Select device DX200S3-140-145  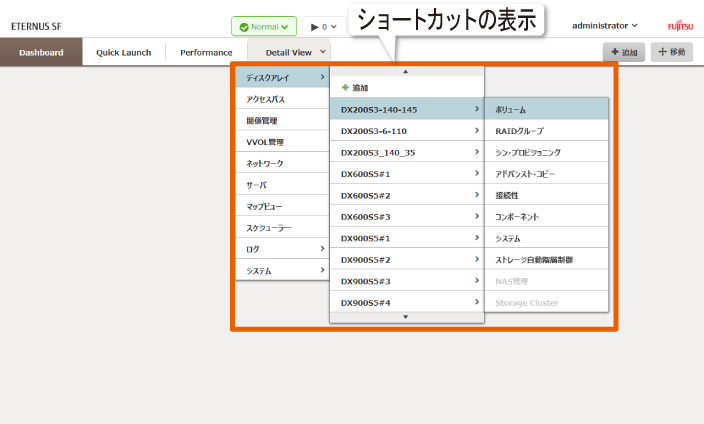pos(407,109)
